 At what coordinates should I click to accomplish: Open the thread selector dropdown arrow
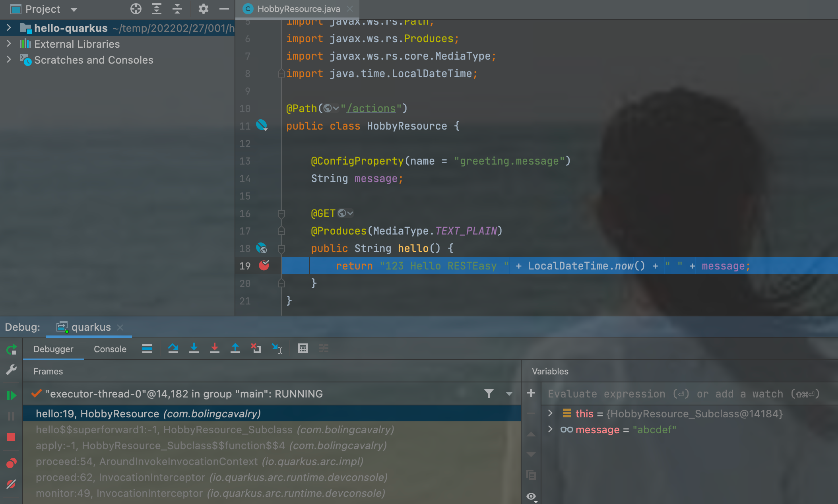click(509, 394)
